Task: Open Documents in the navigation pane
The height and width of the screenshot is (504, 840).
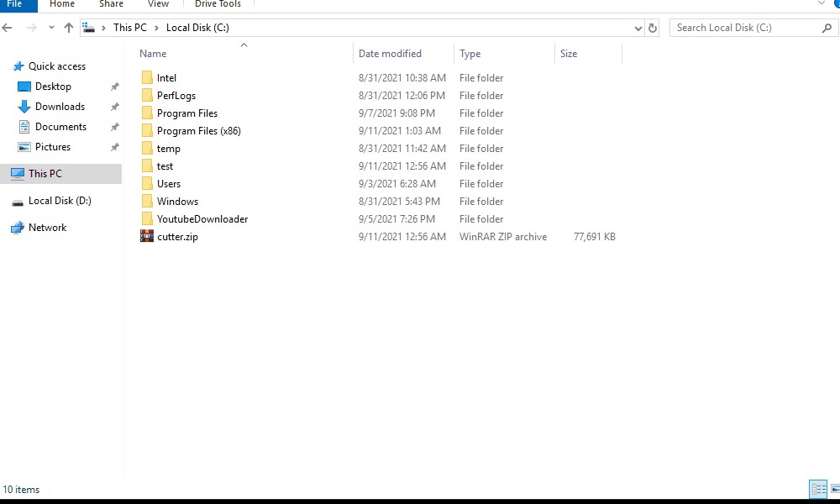Action: (x=60, y=127)
